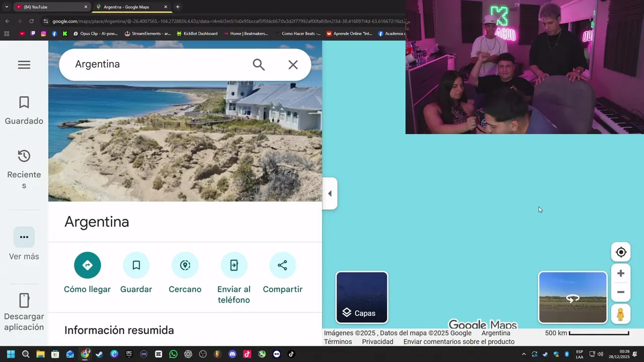Open the ESP LAA language switcher

tap(580, 354)
